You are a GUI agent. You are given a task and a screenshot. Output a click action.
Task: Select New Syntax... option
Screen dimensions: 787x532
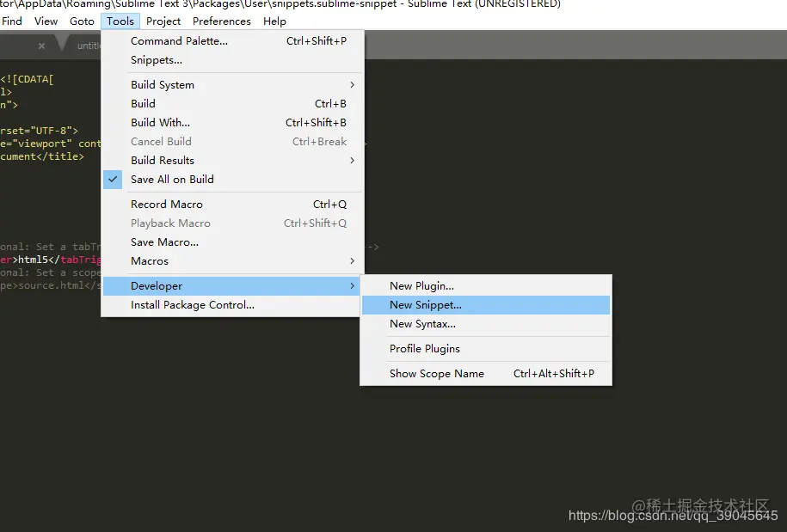(x=486, y=324)
